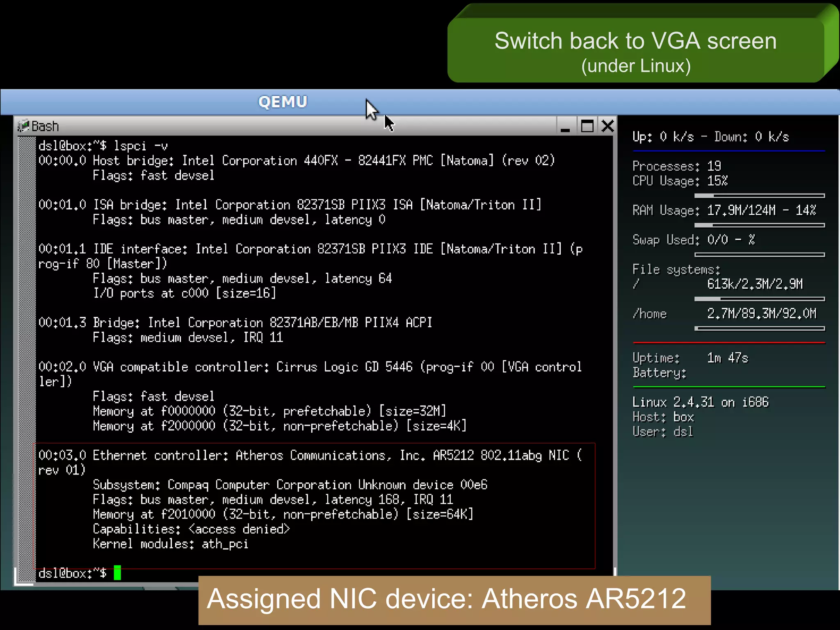The height and width of the screenshot is (630, 840).
Task: Click 'Kernel modules: ath_pci' line
Action: tap(171, 544)
